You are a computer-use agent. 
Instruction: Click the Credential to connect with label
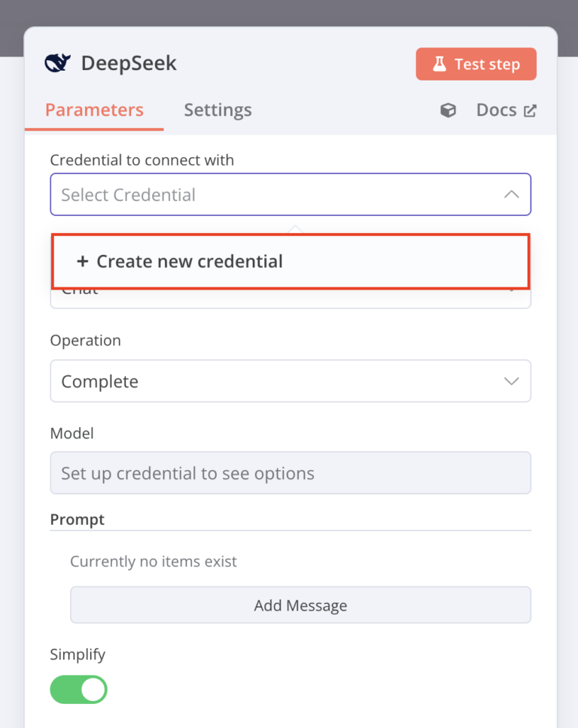click(141, 159)
